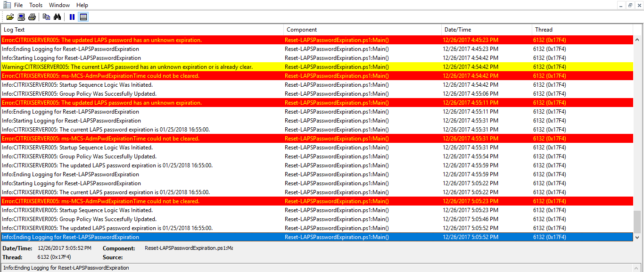Select the 4:55:31 PM current LAPS expiration row
644x272 pixels.
click(317, 130)
